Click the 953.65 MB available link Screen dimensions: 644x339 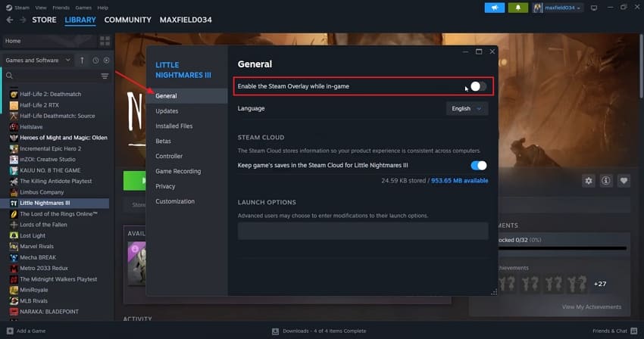[460, 181]
